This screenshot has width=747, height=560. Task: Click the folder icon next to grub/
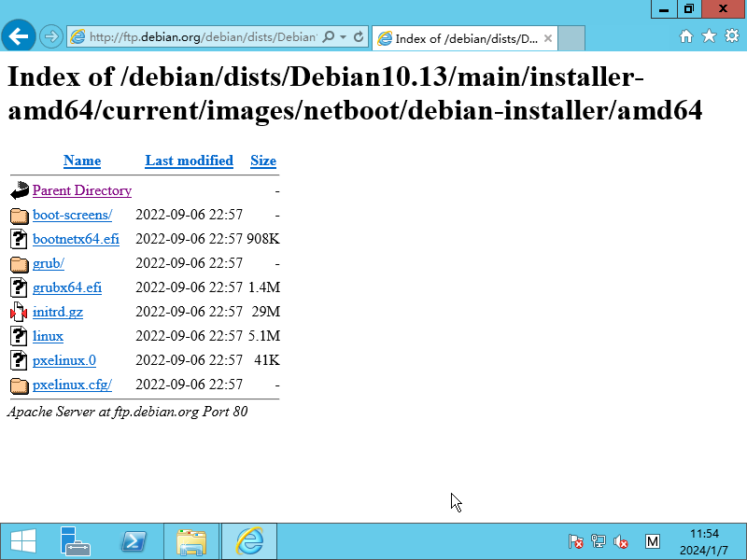(x=19, y=264)
